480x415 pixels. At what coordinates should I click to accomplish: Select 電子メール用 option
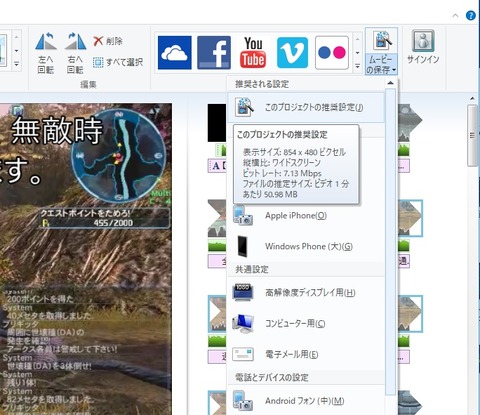pyautogui.click(x=306, y=354)
